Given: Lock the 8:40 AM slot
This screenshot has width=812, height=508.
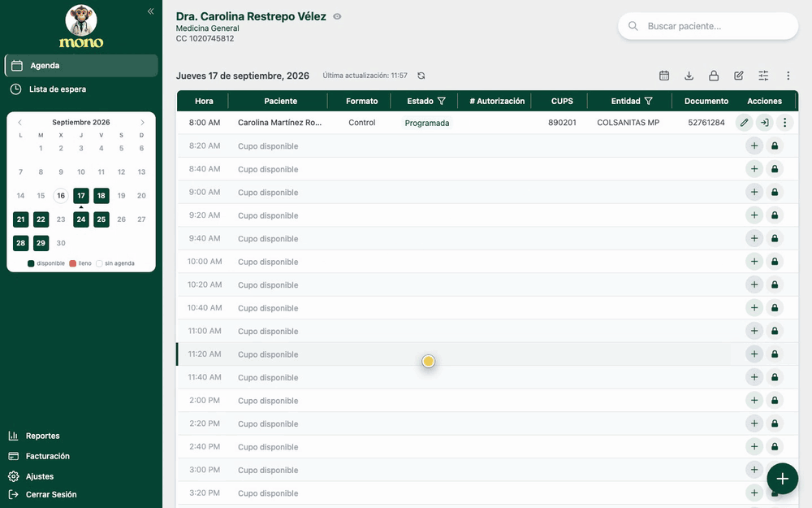Looking at the screenshot, I should click(x=775, y=169).
